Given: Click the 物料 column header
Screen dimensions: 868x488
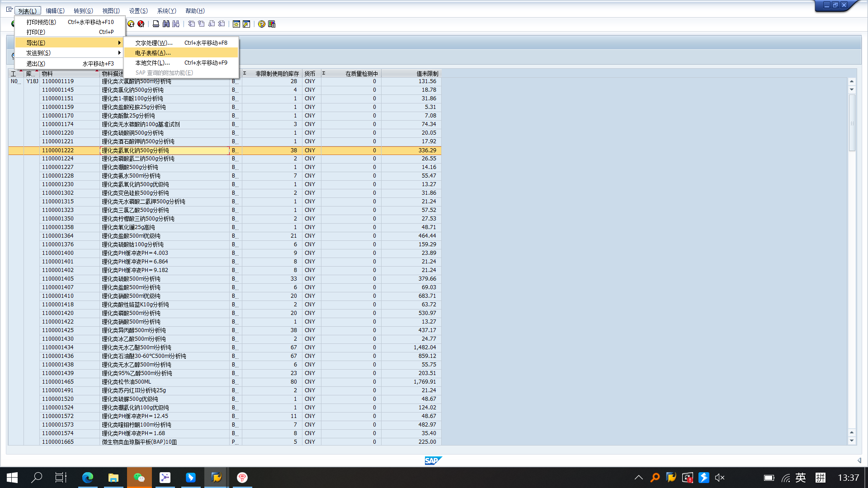Looking at the screenshot, I should click(x=69, y=73).
